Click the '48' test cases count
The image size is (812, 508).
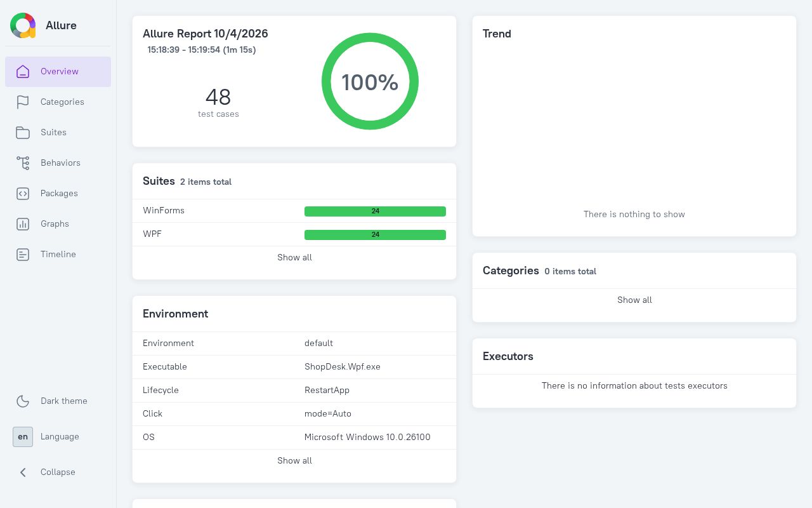[218, 97]
